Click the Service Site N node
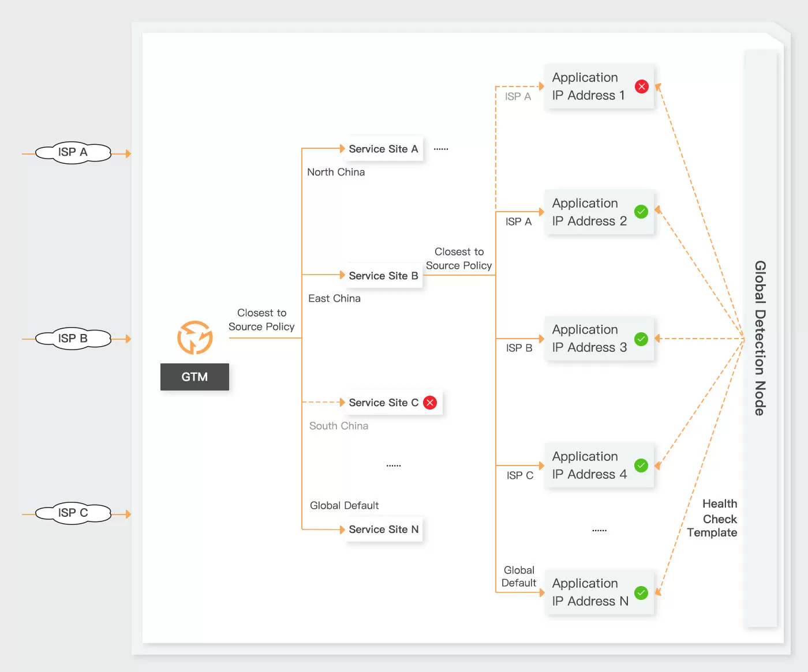 coord(383,530)
